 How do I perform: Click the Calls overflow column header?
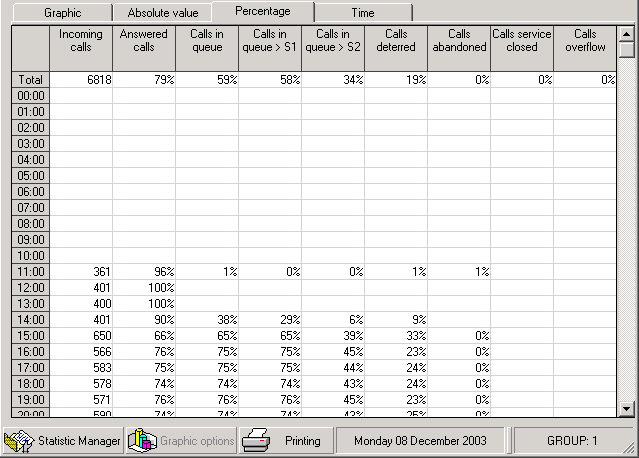[x=585, y=48]
